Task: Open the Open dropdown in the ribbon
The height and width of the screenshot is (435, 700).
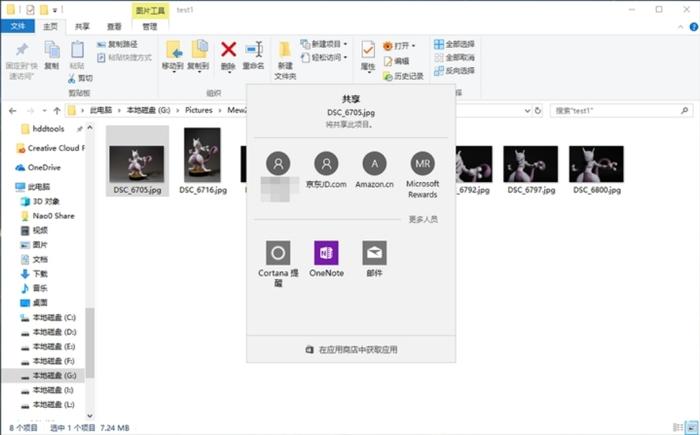Action: (399, 46)
